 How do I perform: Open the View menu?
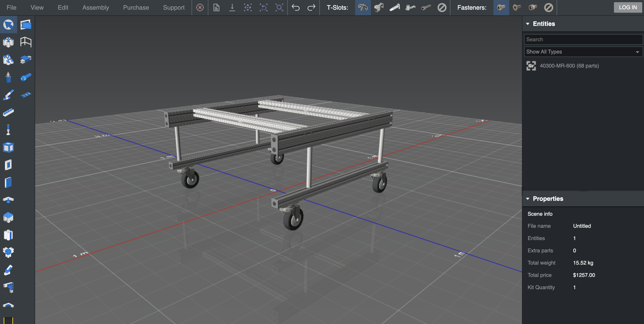click(37, 7)
